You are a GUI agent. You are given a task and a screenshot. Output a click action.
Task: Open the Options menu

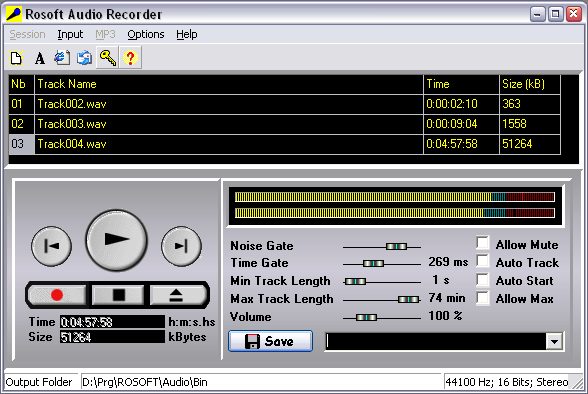point(146,34)
